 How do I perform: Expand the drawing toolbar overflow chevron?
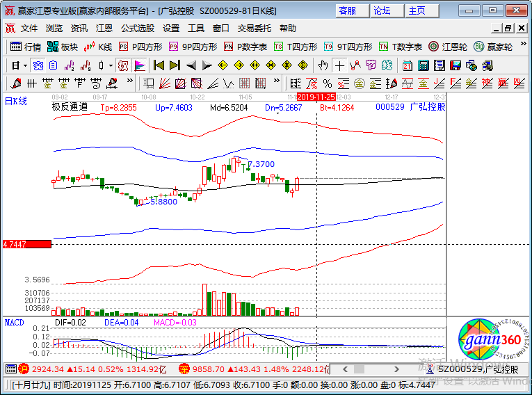click(x=129, y=81)
